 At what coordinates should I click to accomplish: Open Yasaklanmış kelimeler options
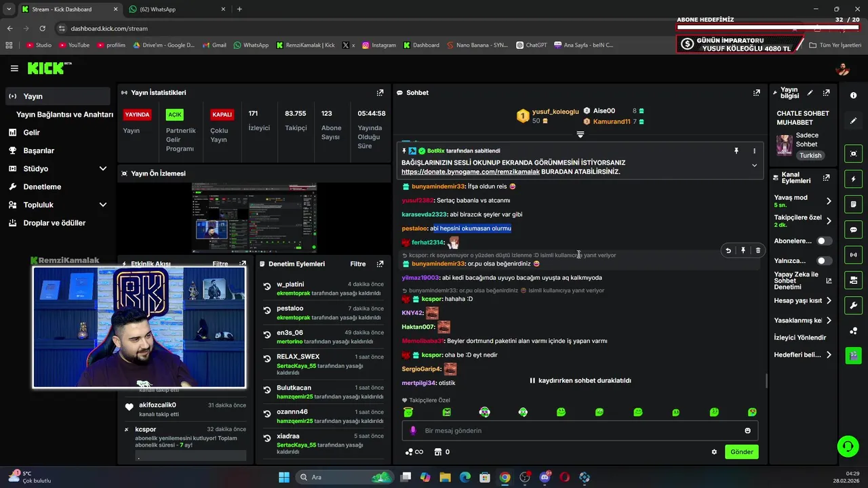pos(803,321)
